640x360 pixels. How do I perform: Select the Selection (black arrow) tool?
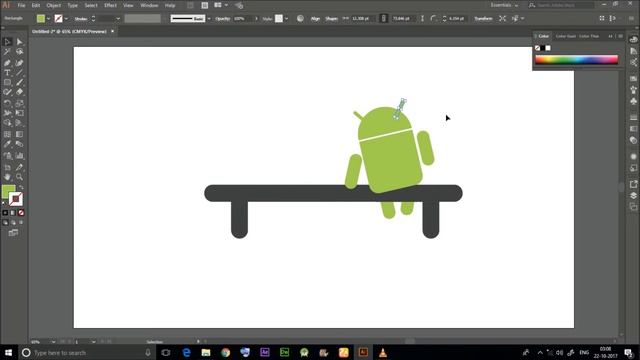coord(7,42)
